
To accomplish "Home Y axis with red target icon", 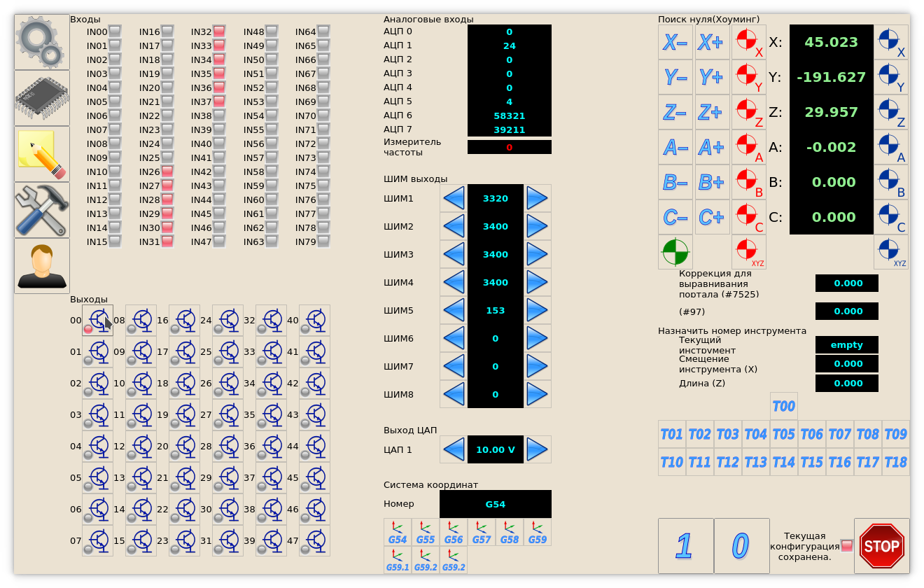I will coord(749,77).
